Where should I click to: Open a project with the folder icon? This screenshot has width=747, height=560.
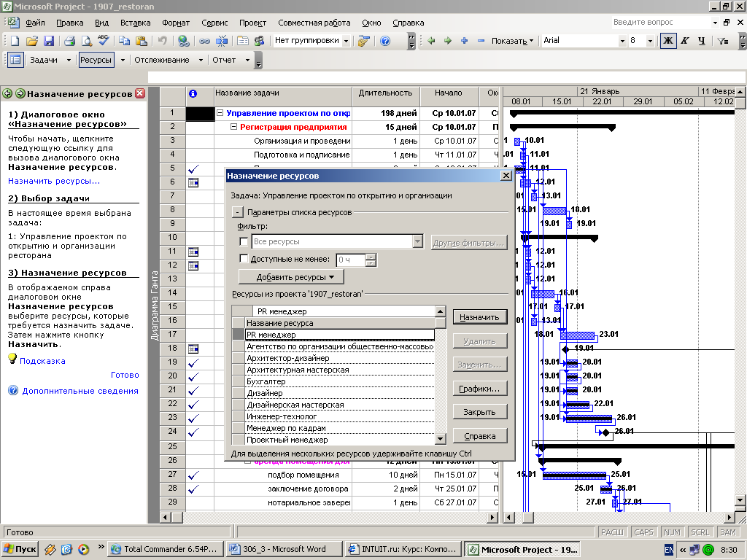point(32,41)
